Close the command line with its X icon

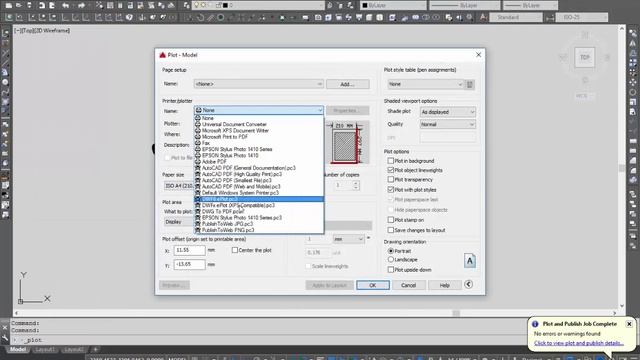pyautogui.click(x=5, y=327)
